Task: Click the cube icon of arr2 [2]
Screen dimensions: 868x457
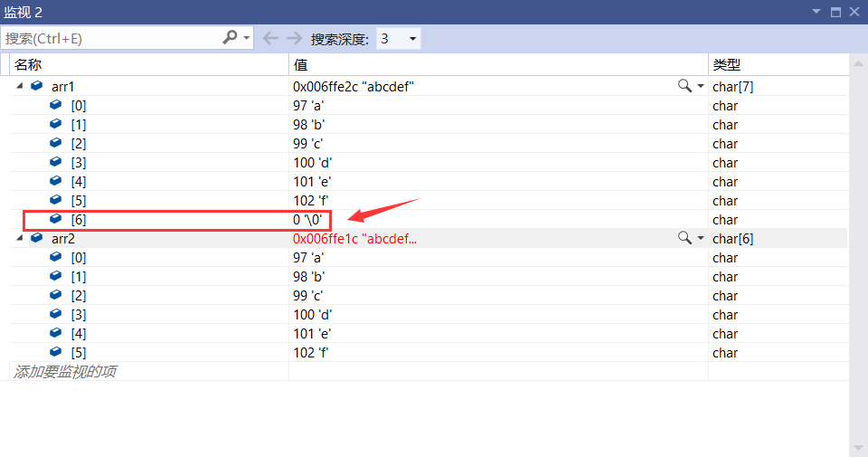Action: (x=56, y=295)
